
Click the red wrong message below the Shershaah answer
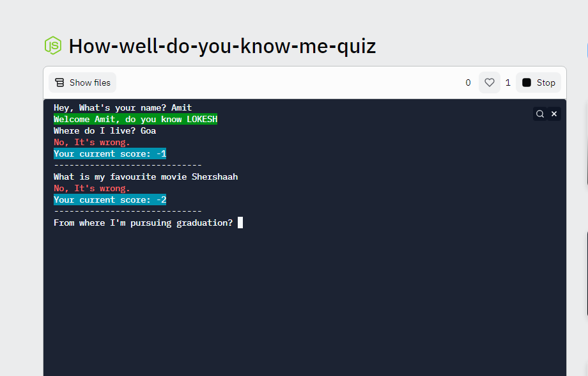[x=92, y=189]
